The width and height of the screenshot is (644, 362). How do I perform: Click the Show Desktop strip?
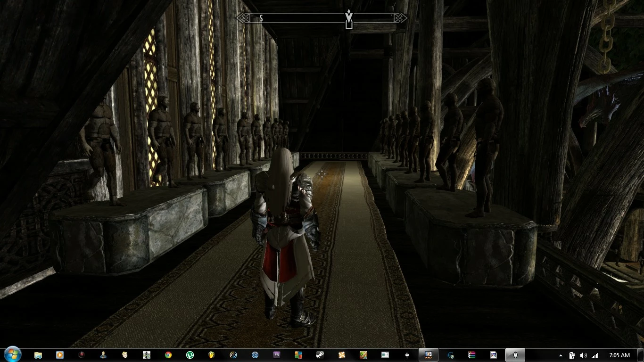point(641,355)
